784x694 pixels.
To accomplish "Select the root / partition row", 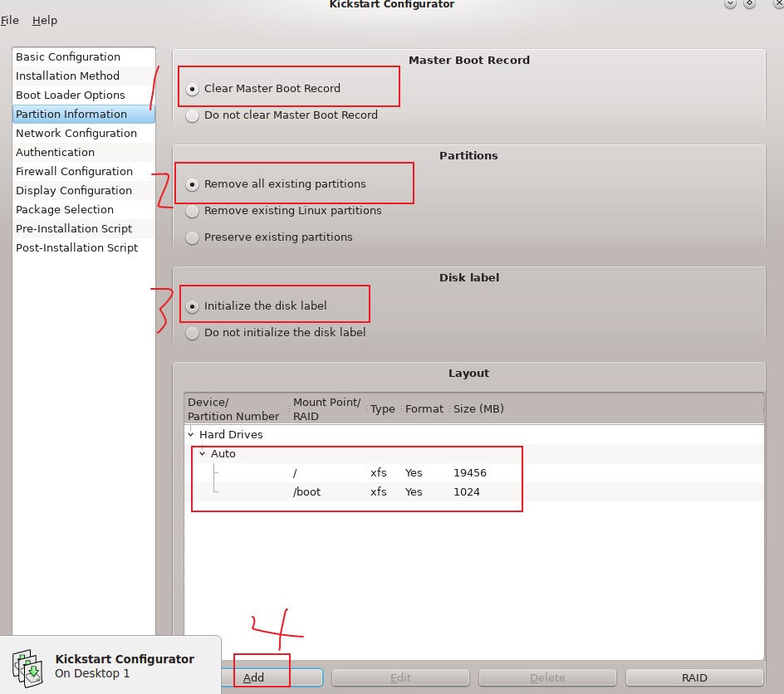I will (x=474, y=472).
